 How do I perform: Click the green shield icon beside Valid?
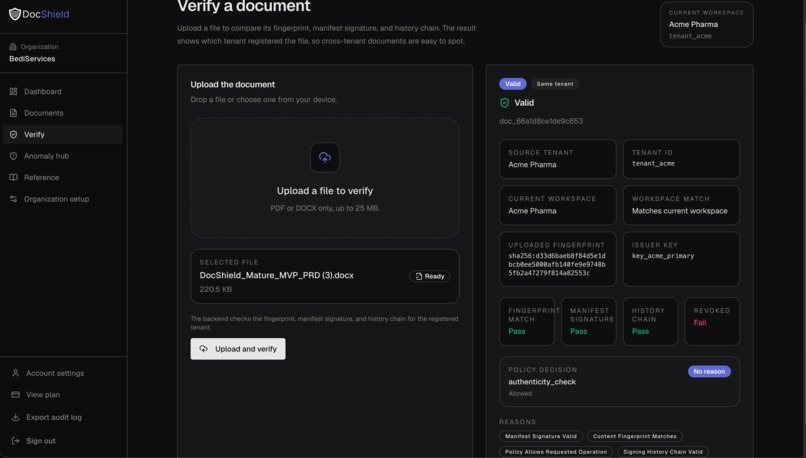click(x=505, y=103)
